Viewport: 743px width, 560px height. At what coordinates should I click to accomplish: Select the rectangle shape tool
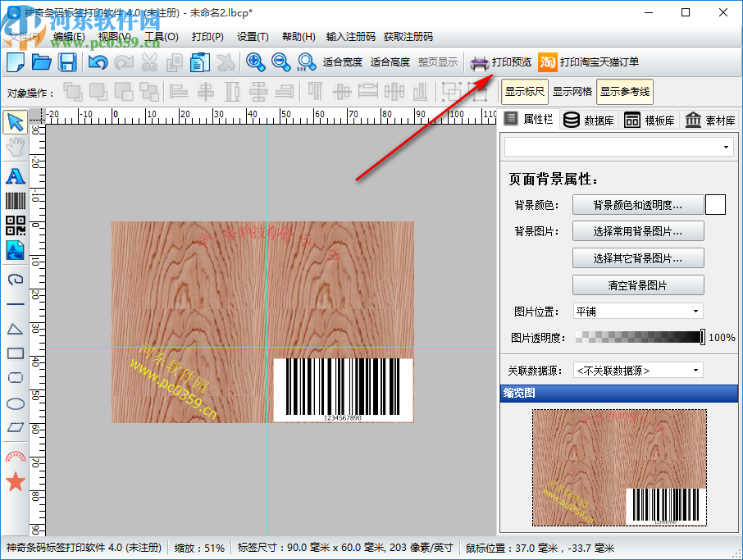(x=16, y=353)
